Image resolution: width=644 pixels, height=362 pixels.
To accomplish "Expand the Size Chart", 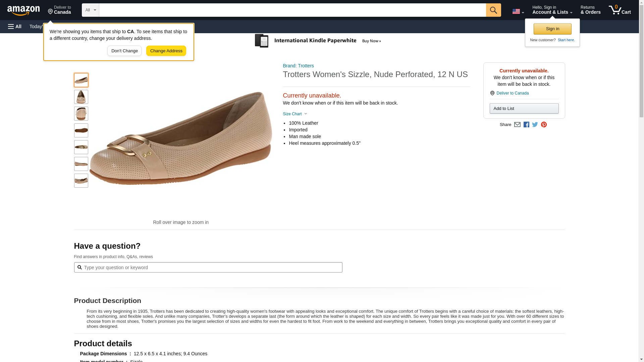I will (295, 114).
